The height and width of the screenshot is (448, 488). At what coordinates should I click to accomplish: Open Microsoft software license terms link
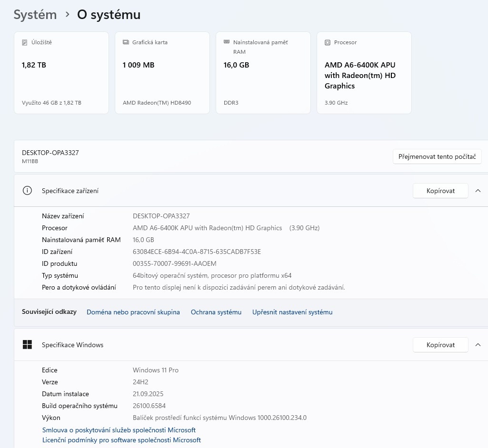(x=121, y=440)
